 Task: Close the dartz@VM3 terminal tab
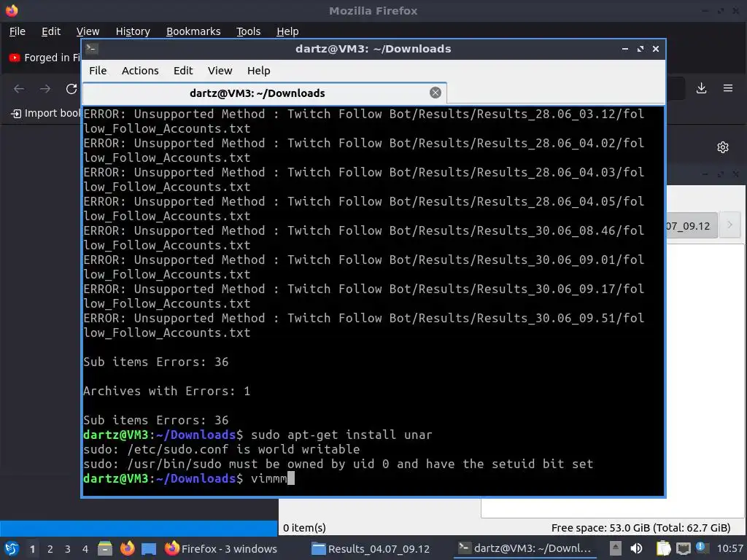[435, 93]
